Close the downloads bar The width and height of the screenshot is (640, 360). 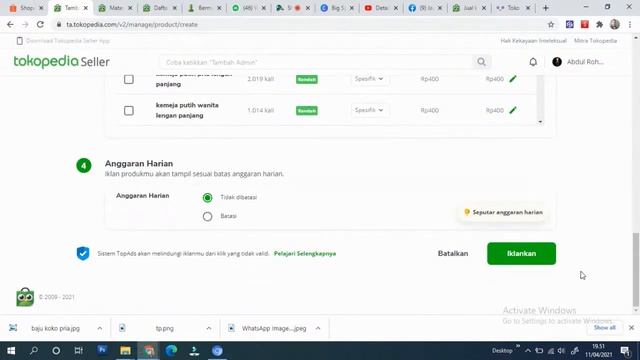[631, 328]
